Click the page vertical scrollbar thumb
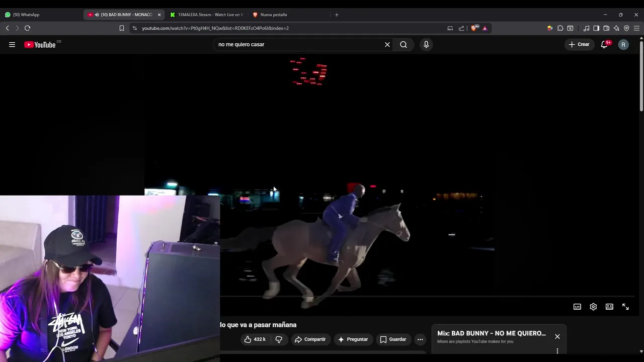 pyautogui.click(x=641, y=76)
